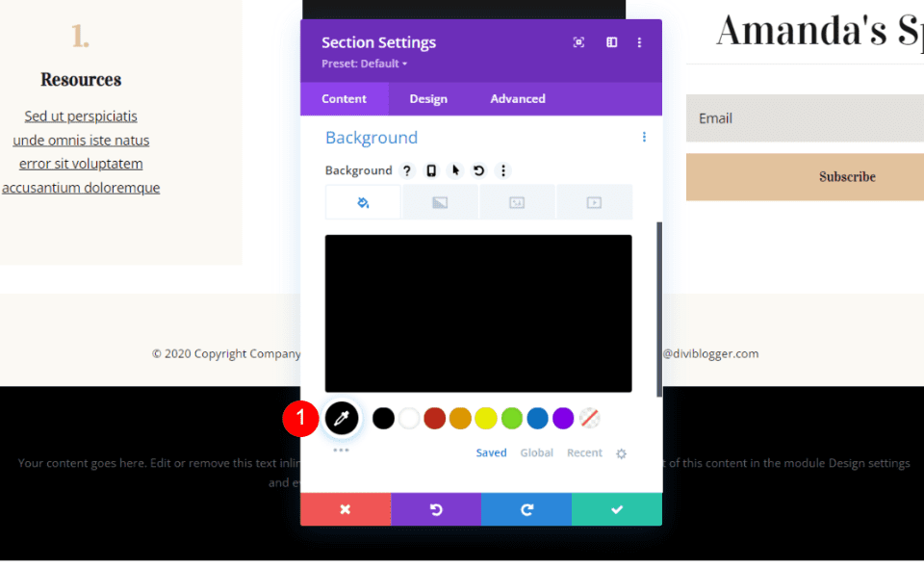This screenshot has width=924, height=568.
Task: Select the red color swatch
Action: tap(434, 418)
